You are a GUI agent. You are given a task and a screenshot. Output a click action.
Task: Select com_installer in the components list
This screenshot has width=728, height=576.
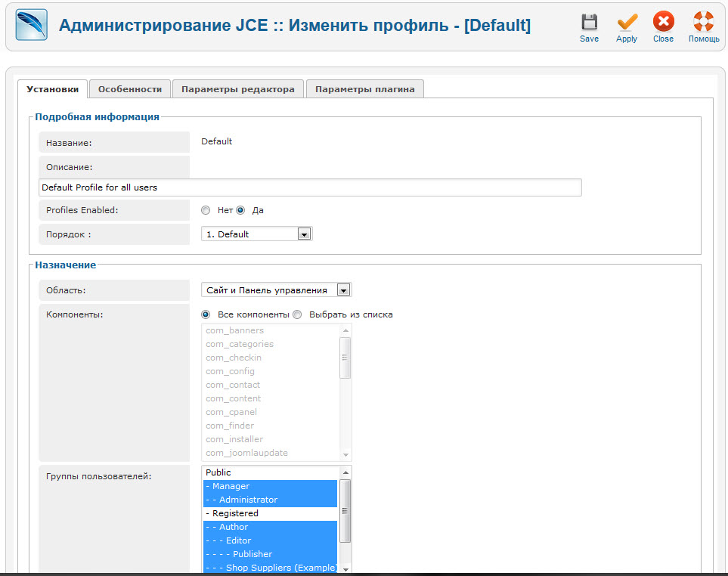point(271,439)
